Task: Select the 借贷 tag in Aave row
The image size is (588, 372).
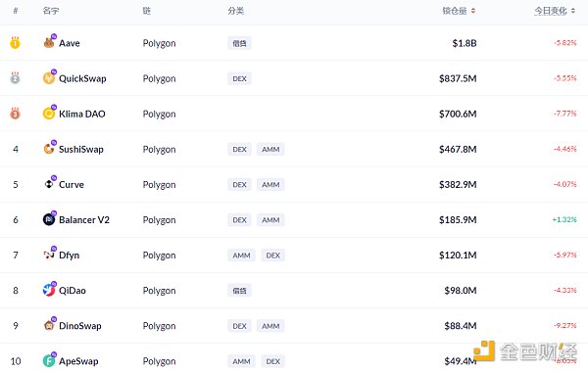Action: [x=239, y=43]
